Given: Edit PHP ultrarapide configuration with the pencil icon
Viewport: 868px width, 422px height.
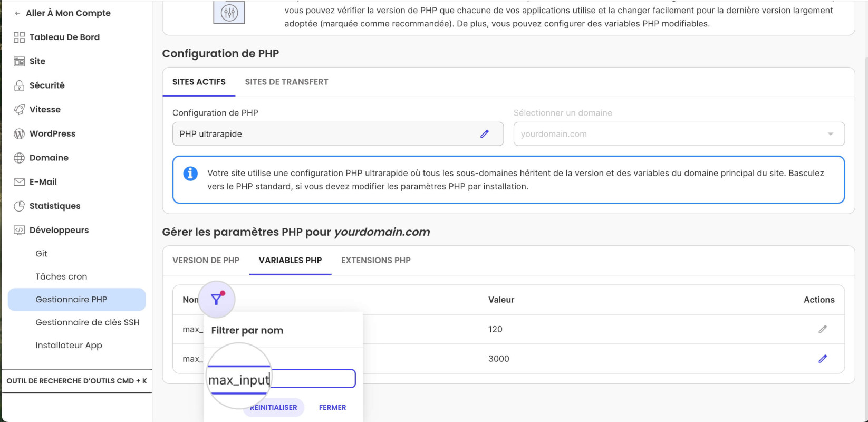Looking at the screenshot, I should 485,134.
